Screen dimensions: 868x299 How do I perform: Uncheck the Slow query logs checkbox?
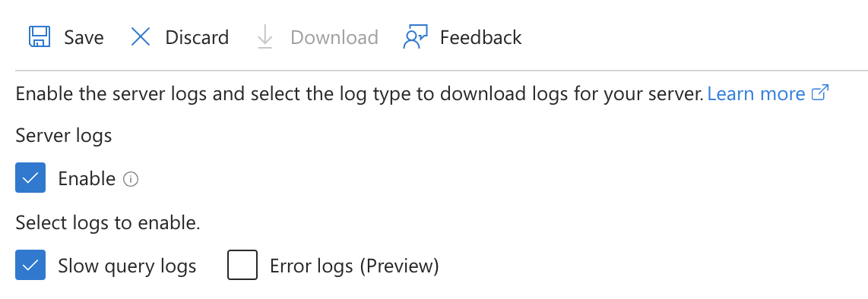pos(30,265)
